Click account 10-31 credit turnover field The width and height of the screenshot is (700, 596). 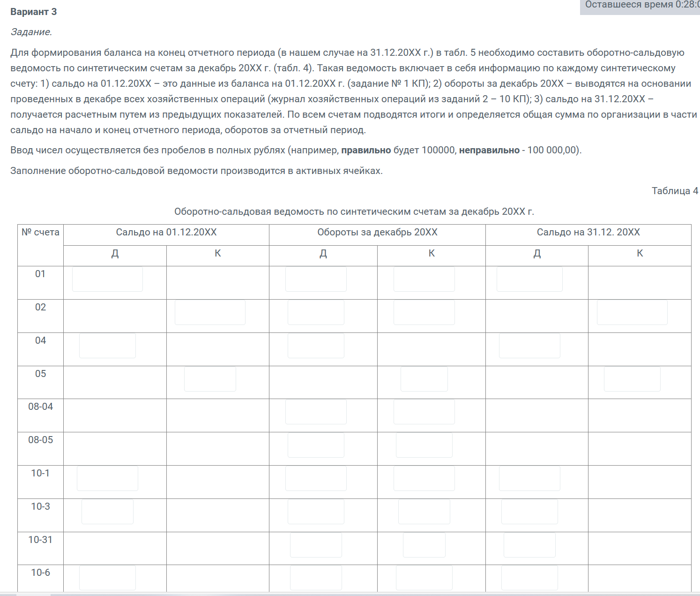tap(424, 545)
